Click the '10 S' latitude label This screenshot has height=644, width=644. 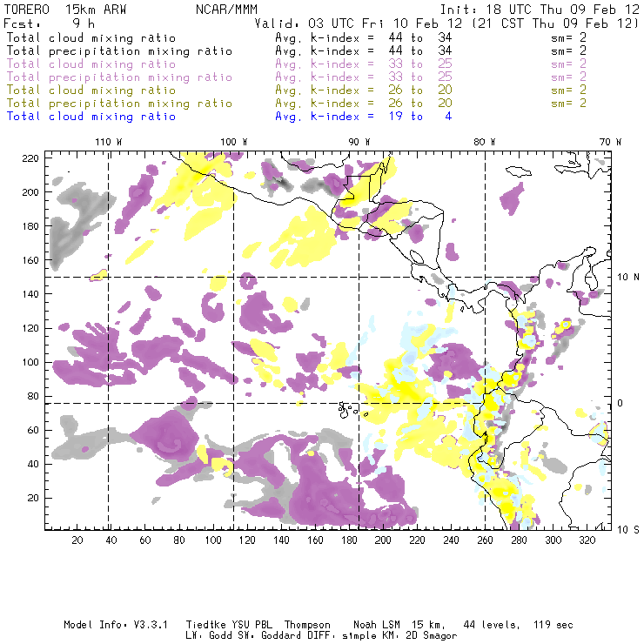(628, 530)
